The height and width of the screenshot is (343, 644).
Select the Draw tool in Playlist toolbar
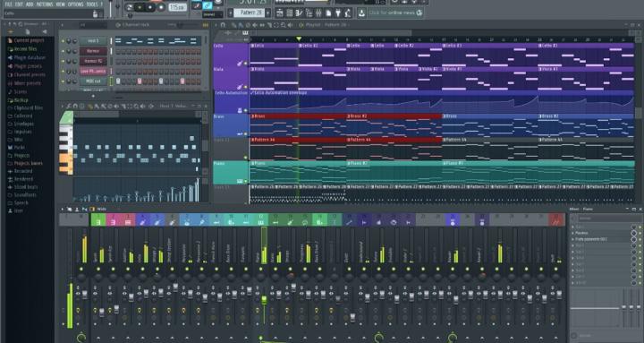click(x=233, y=25)
